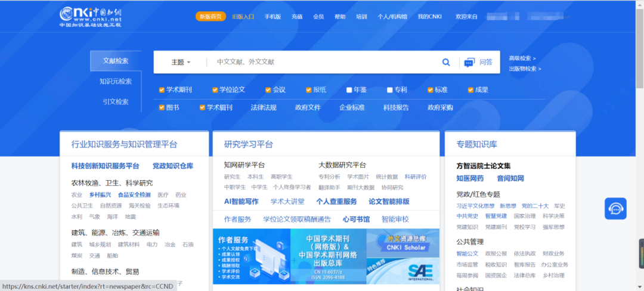Click the 科研评价 link
The height and width of the screenshot is (291, 644).
416,177
